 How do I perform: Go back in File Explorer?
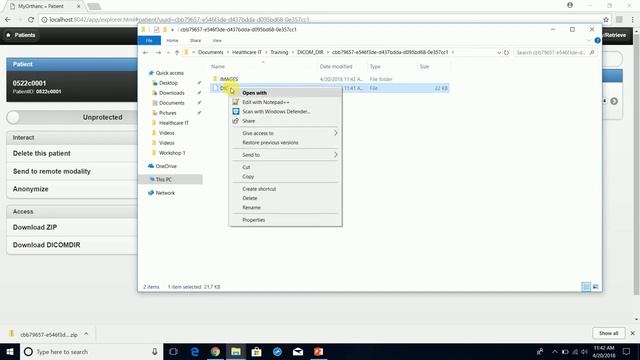tap(146, 52)
